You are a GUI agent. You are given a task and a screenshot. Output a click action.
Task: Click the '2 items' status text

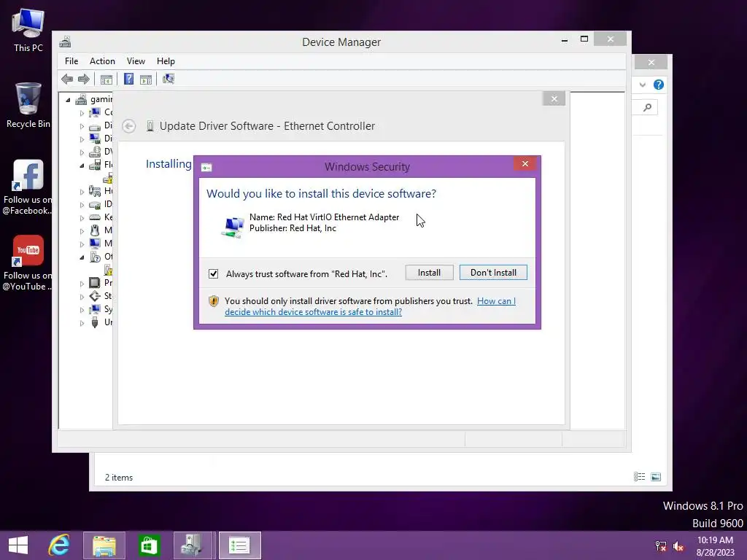[x=119, y=477]
